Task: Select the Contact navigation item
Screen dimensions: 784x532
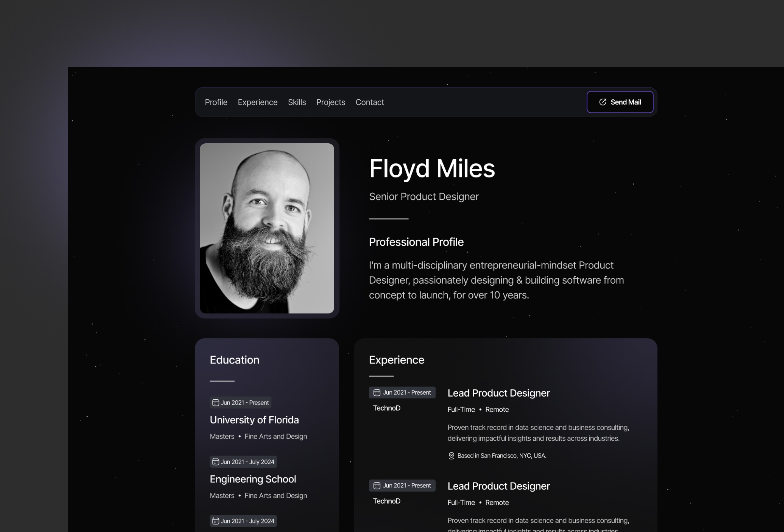Action: click(x=370, y=102)
